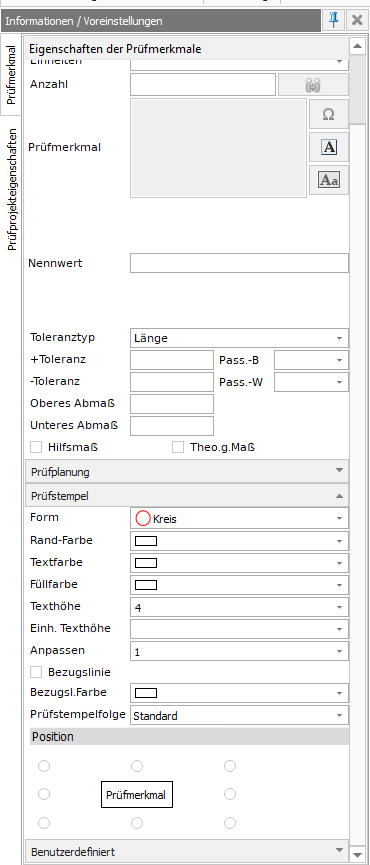Select the Prüfmerkmal vertical tab
Viewport: 370px width, 865px height.
tap(11, 76)
